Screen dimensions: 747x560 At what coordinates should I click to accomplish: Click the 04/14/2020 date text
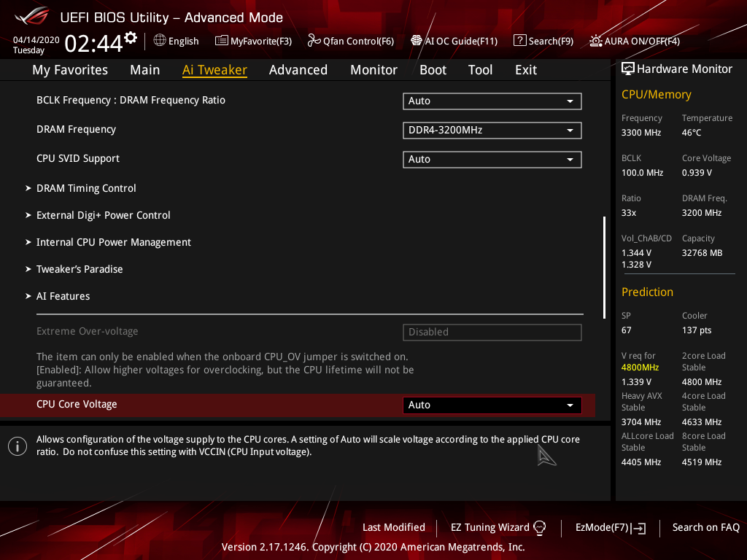point(36,40)
